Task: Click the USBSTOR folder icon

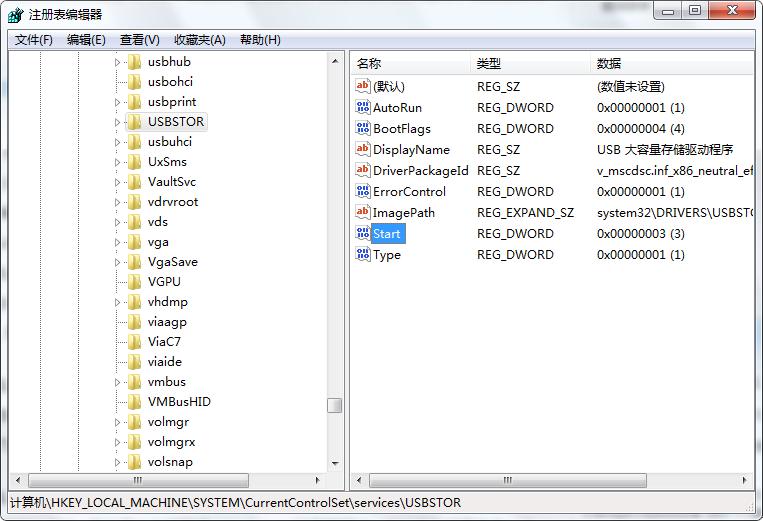Action: pos(134,122)
